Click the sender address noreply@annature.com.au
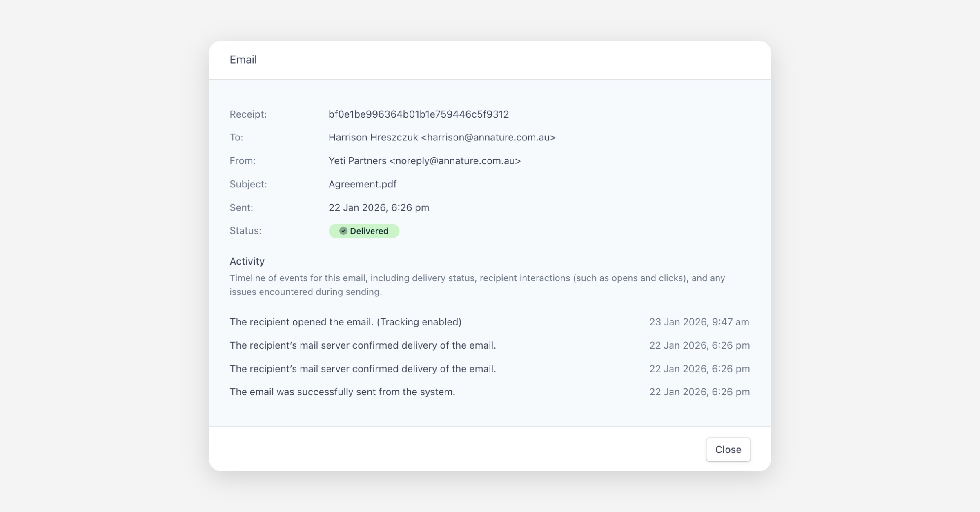This screenshot has height=512, width=980. (455, 160)
